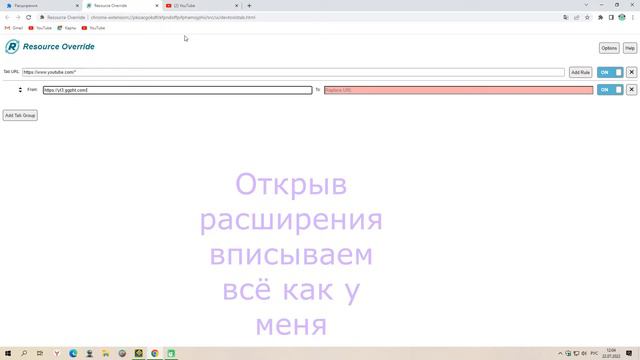Delete the youtube.com tab group with X

point(631,72)
